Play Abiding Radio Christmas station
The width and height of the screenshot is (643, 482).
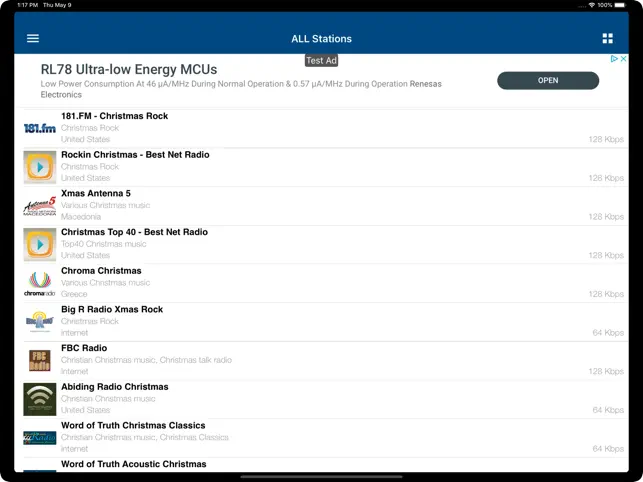point(322,399)
